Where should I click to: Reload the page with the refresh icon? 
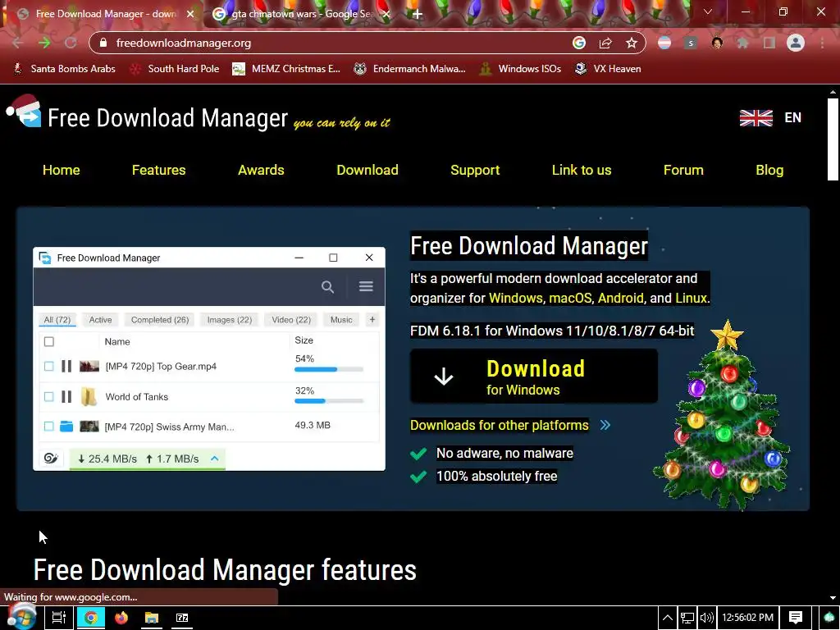pos(71,43)
